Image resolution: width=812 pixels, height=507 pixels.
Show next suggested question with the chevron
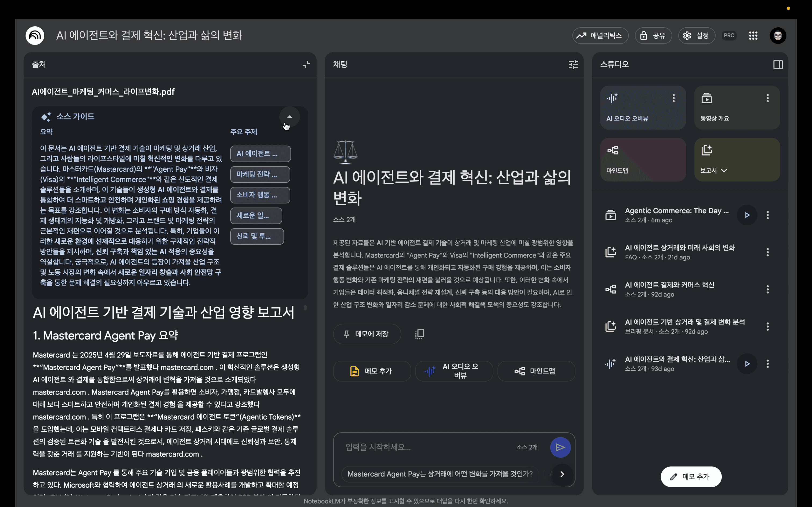(x=562, y=474)
